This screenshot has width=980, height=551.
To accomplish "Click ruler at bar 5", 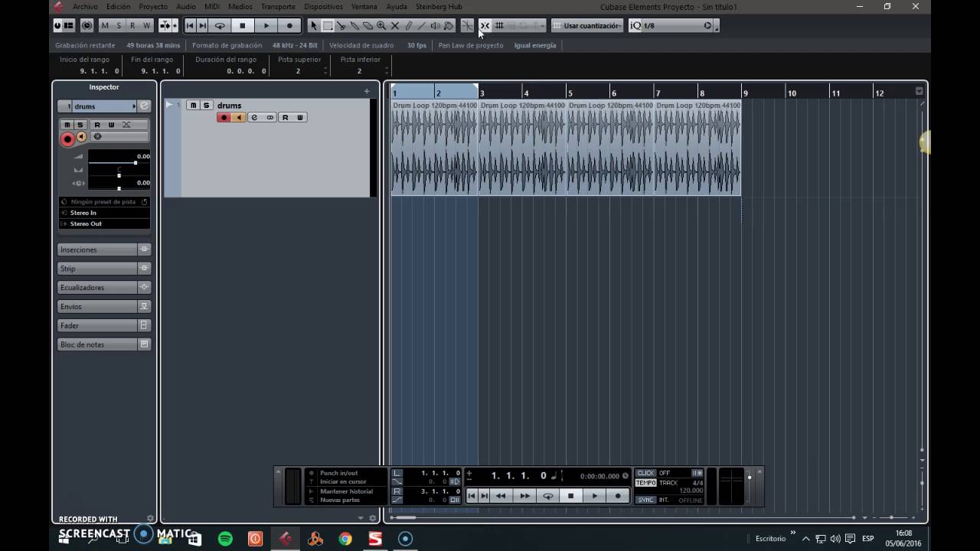I will pos(570,93).
